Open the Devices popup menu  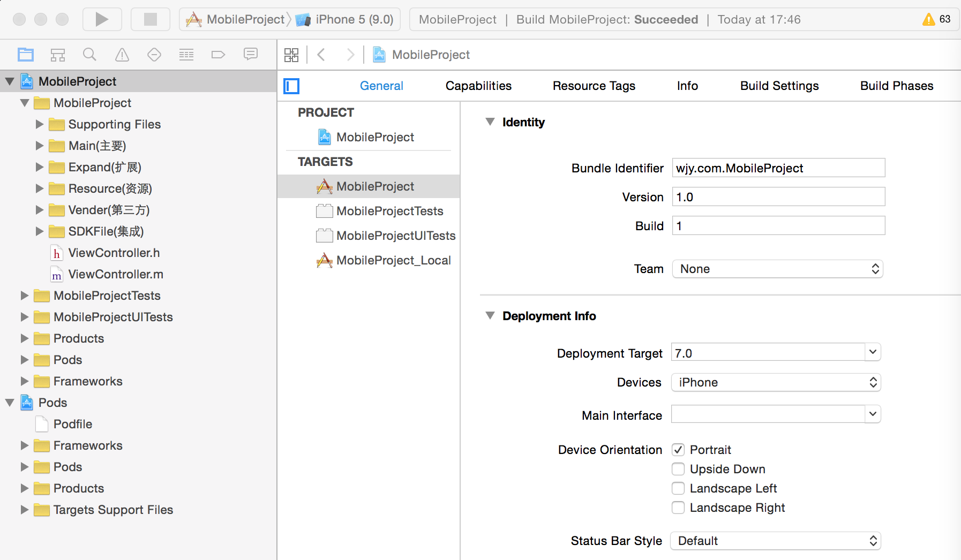776,382
